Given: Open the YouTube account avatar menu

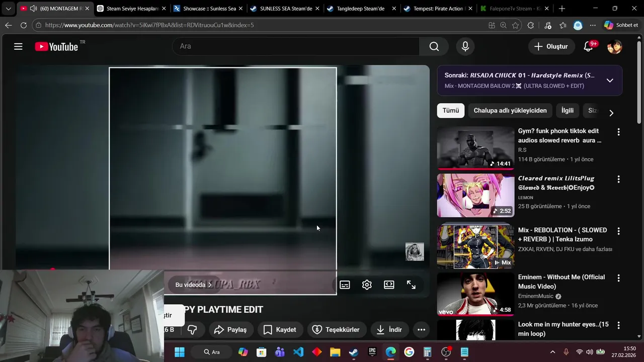Looking at the screenshot, I should [x=615, y=46].
